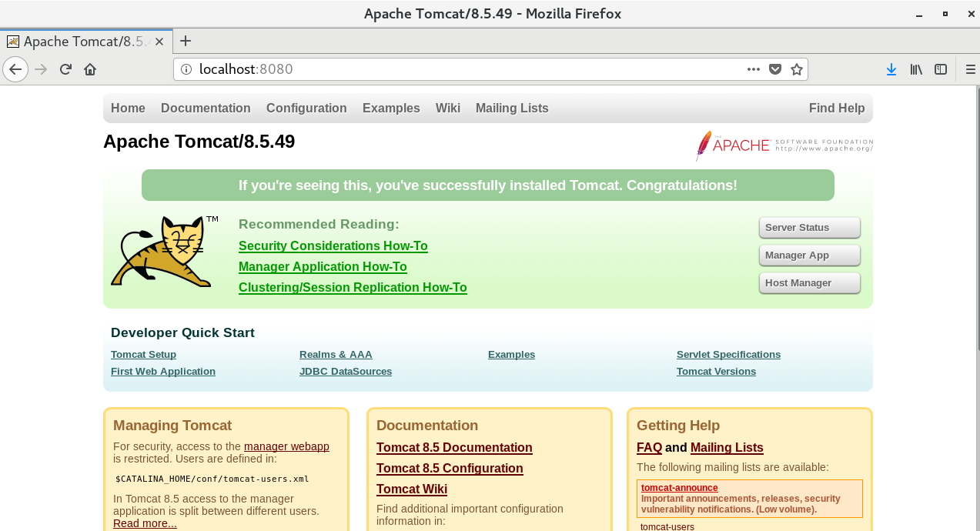Toggle the sidebar view icon

point(941,69)
